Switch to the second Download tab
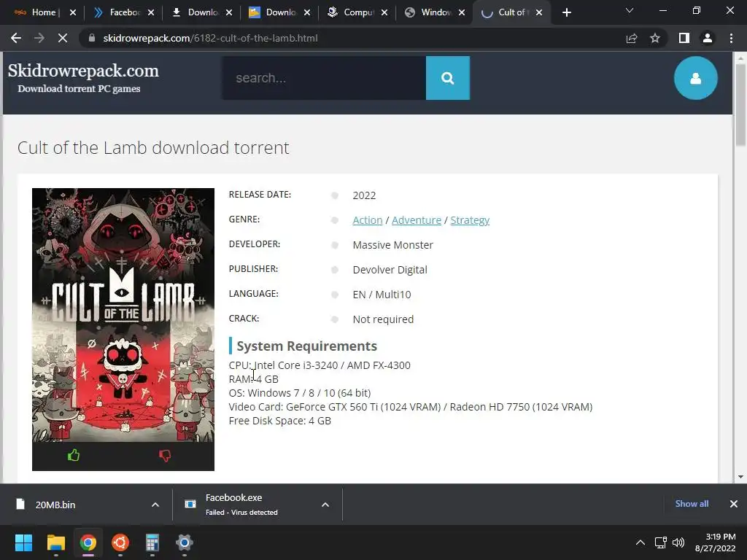Screen dimensions: 747x560 278,12
